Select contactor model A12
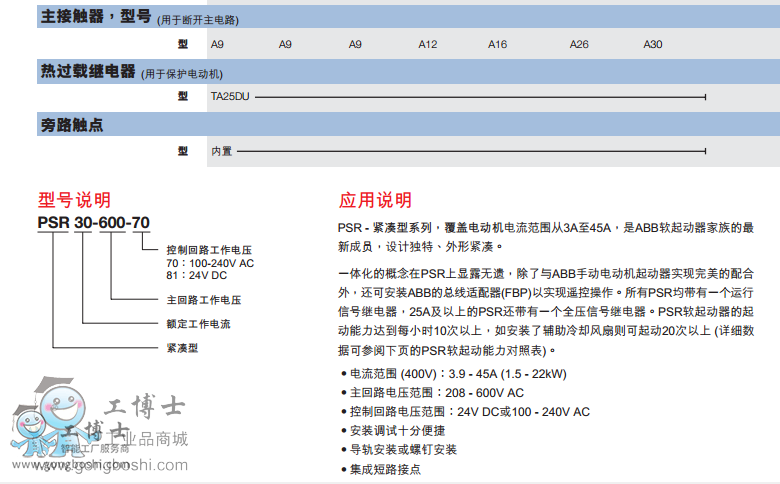This screenshot has width=780, height=484. pos(427,44)
